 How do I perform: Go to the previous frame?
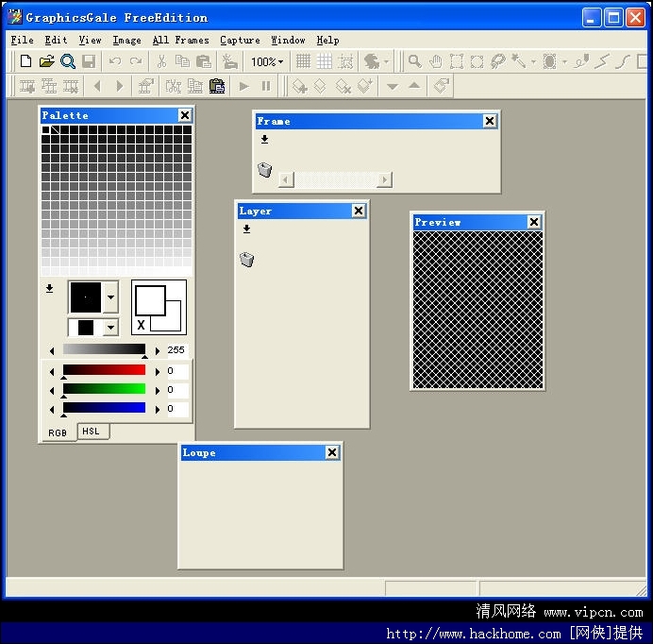(x=98, y=86)
